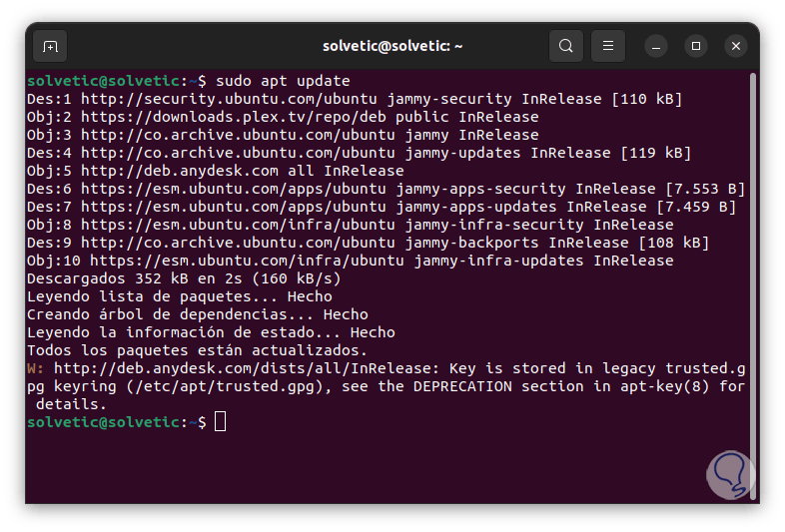Click the window title solvetic@solvetic: ~
Viewport: 785px width, 532px height.
(392, 46)
